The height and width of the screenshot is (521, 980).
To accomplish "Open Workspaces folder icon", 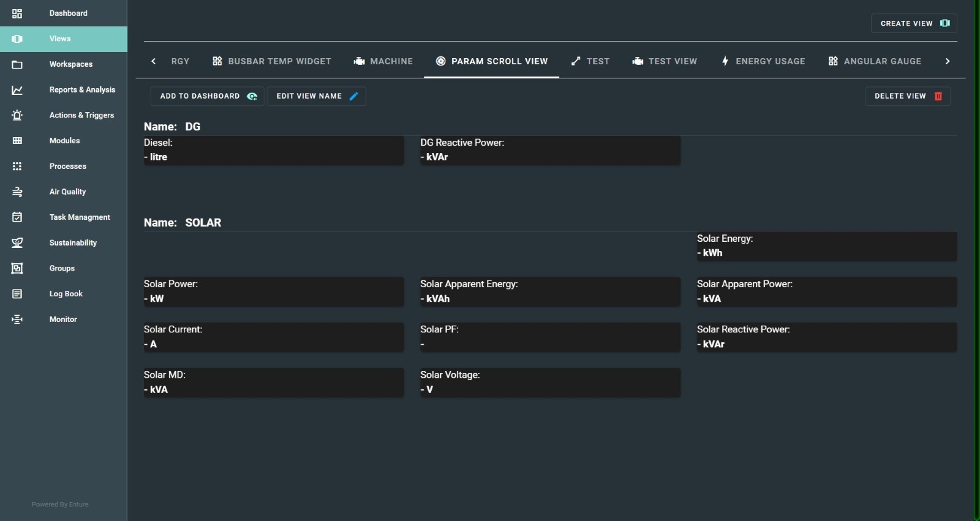I will [17, 64].
